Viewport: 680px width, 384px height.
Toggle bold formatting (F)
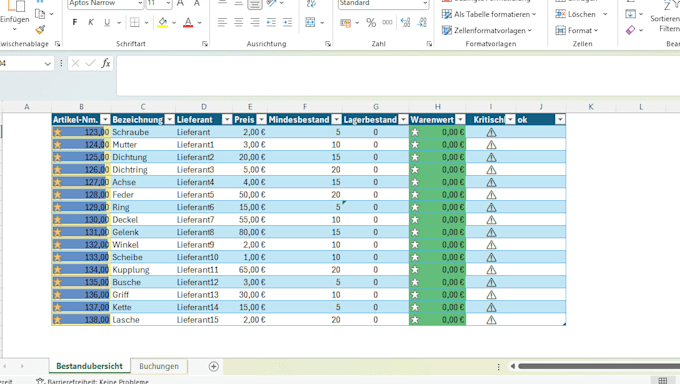point(75,22)
